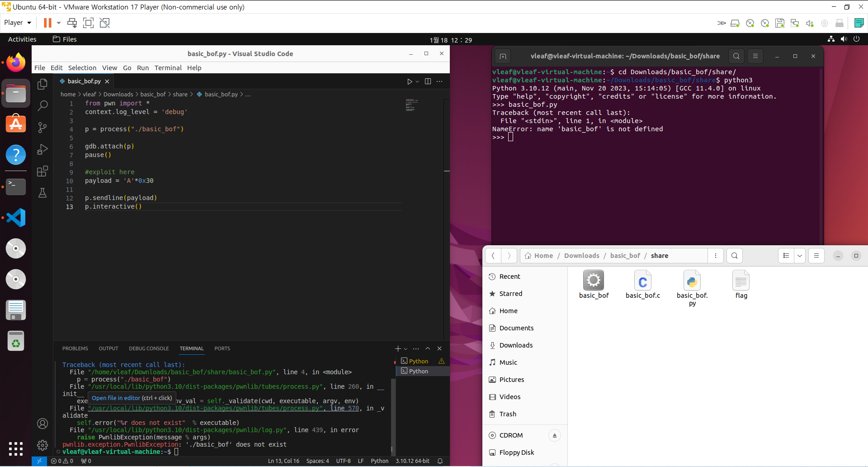Click Ln 13, Col 16 status item

click(x=283, y=461)
